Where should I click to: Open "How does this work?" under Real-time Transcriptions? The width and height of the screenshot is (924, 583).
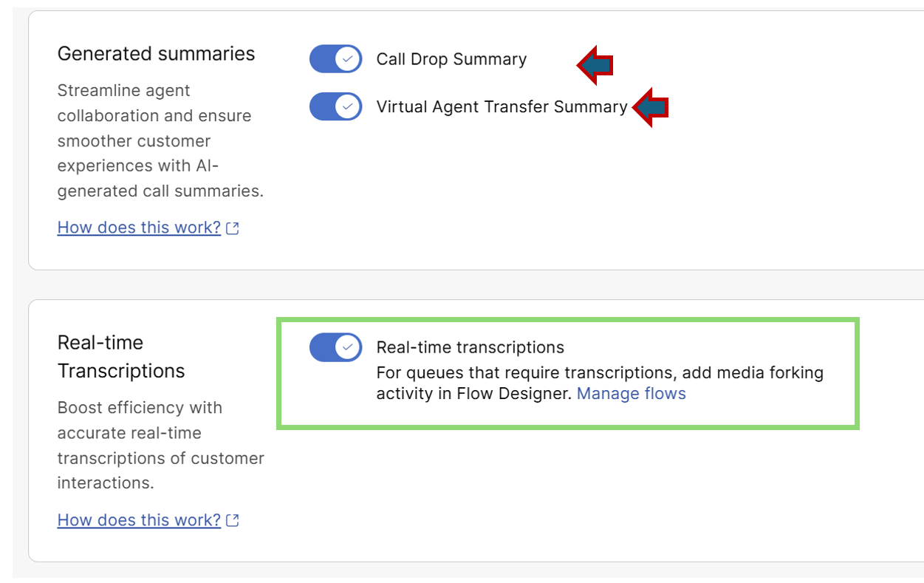point(139,520)
